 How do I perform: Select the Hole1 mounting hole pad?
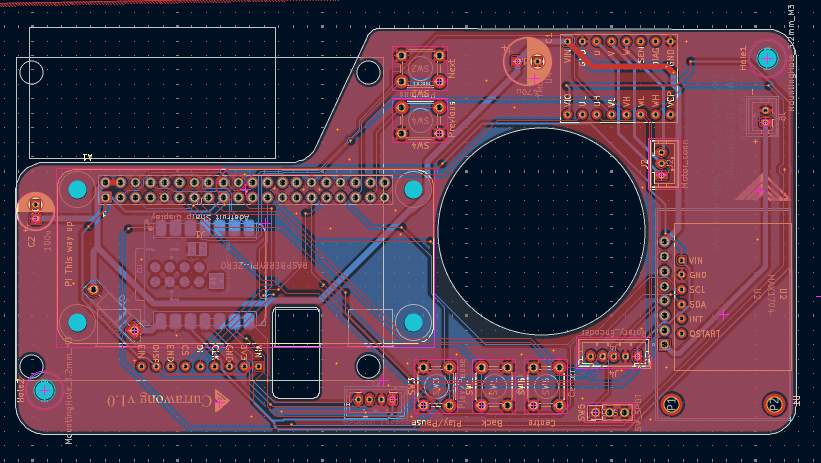(x=767, y=59)
